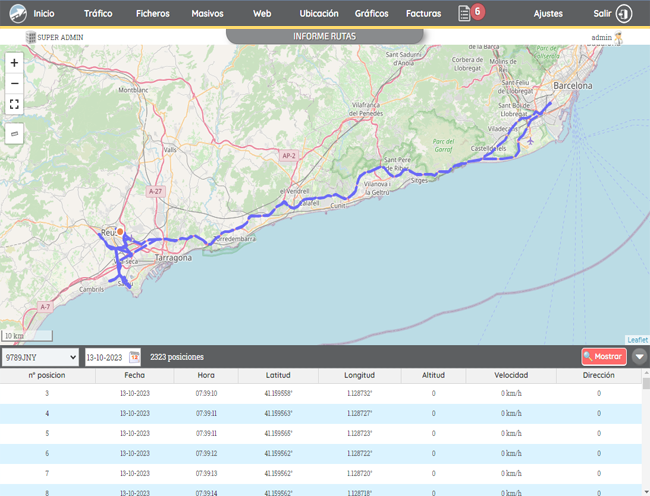Open the Inicio menu
The image size is (650, 496).
coord(44,14)
